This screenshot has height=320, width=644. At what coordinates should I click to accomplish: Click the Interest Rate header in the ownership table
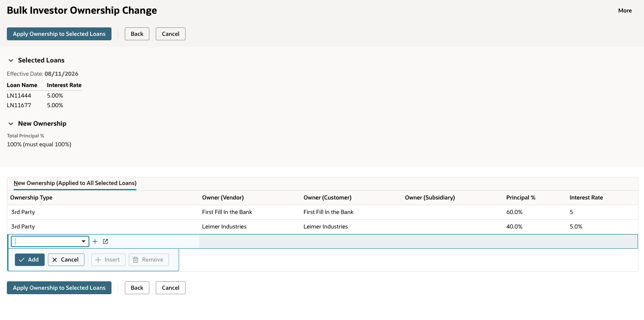(x=586, y=197)
